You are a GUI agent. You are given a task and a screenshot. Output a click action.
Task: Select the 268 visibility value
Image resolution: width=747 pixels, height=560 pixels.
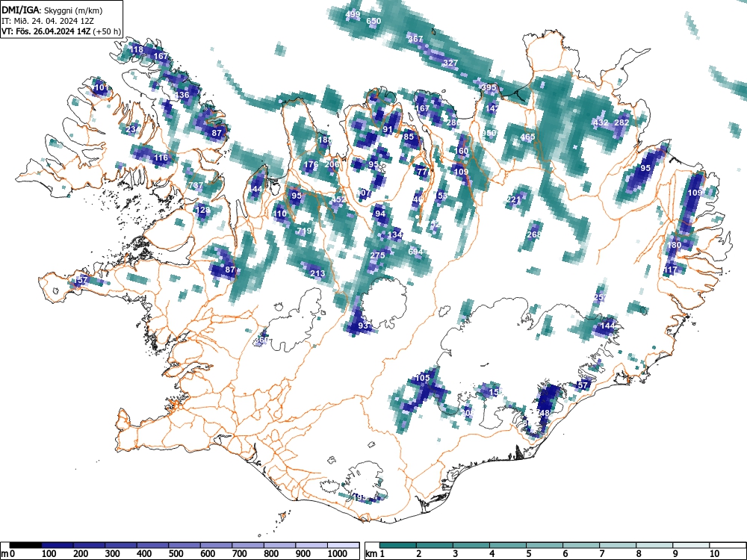535,234
